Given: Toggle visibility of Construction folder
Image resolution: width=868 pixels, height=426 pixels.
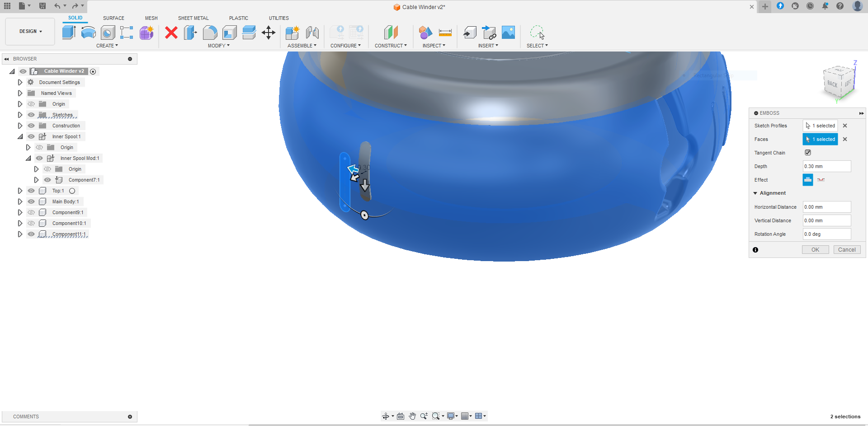Looking at the screenshot, I should point(31,126).
